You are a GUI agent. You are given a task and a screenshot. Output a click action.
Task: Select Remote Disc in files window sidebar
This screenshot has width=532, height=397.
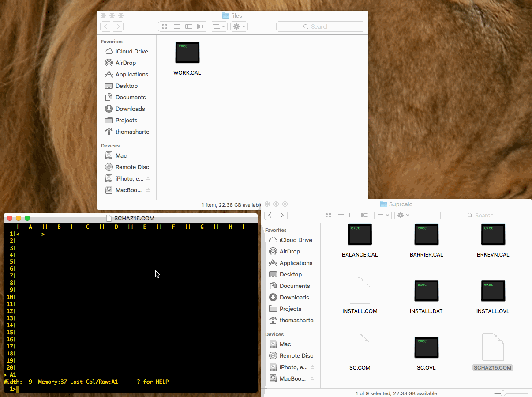(127, 167)
